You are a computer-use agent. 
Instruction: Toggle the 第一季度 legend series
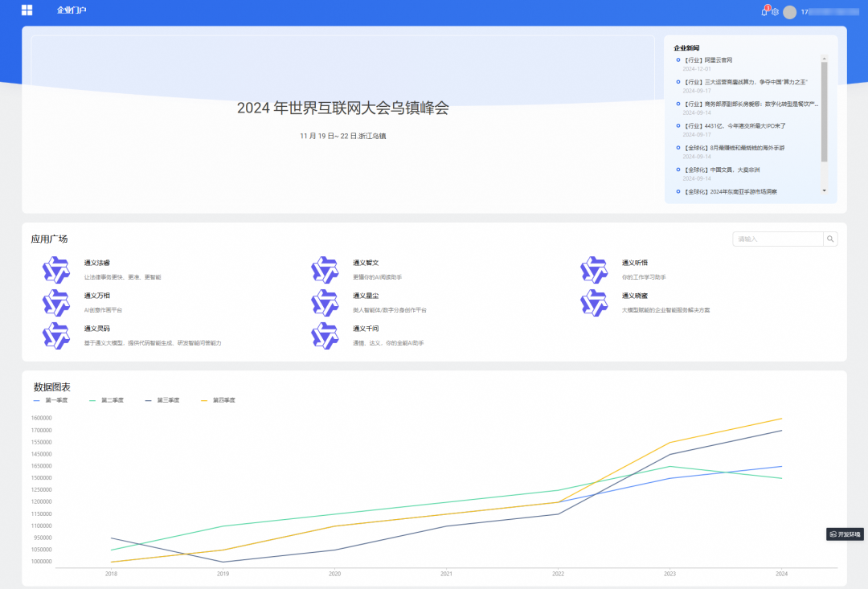click(x=51, y=400)
